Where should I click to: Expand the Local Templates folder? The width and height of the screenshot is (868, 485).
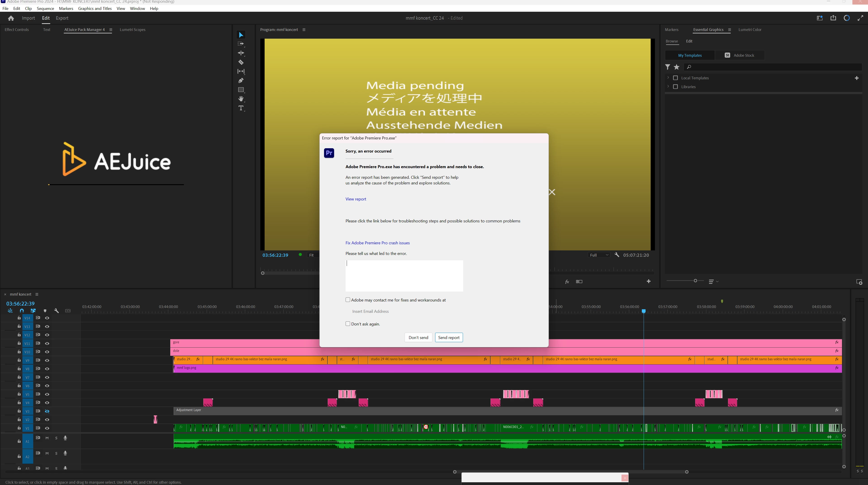pos(668,78)
